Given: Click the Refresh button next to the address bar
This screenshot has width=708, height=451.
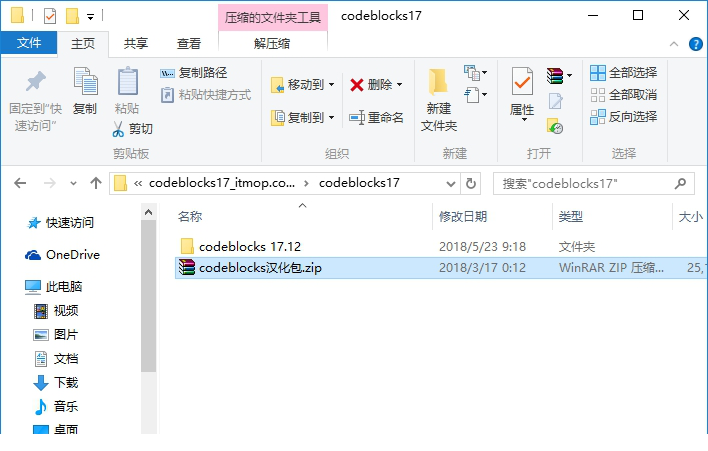Looking at the screenshot, I should point(471,184).
